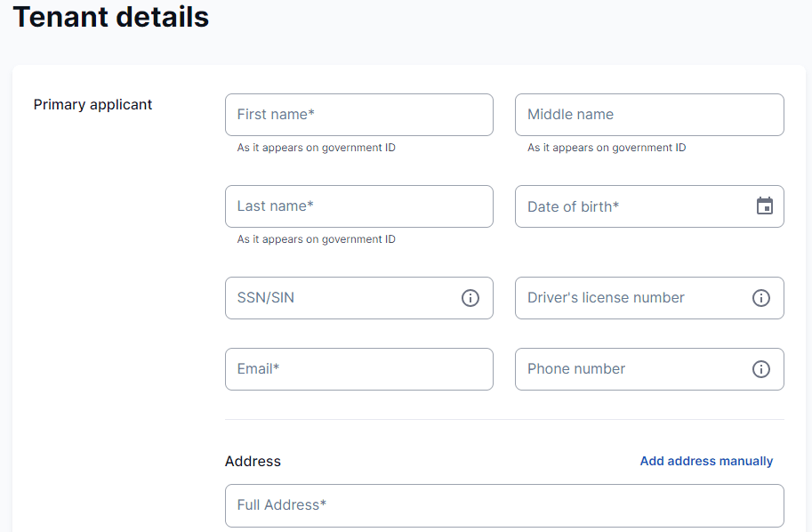Viewport: 812px width, 532px height.
Task: Click the Tenant details page heading
Action: coord(111,17)
